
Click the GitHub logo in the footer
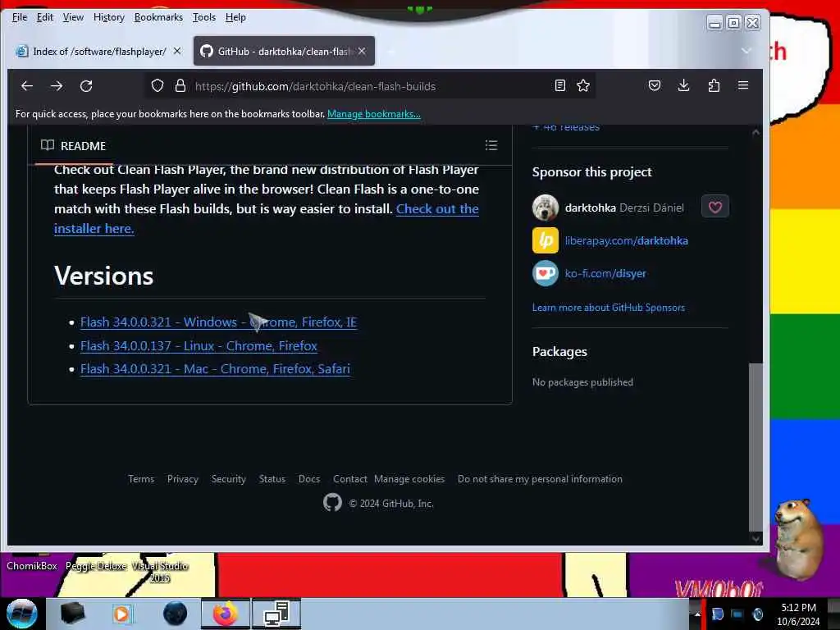point(332,503)
